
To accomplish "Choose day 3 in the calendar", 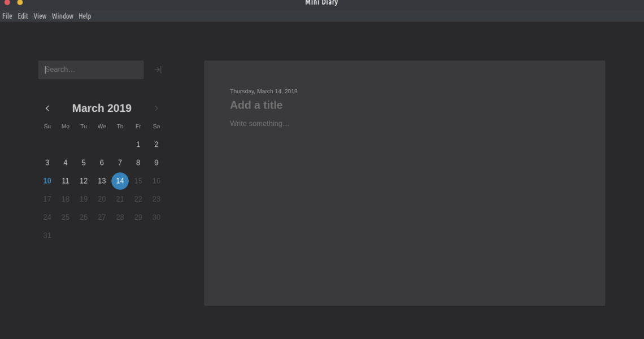I will pos(47,163).
